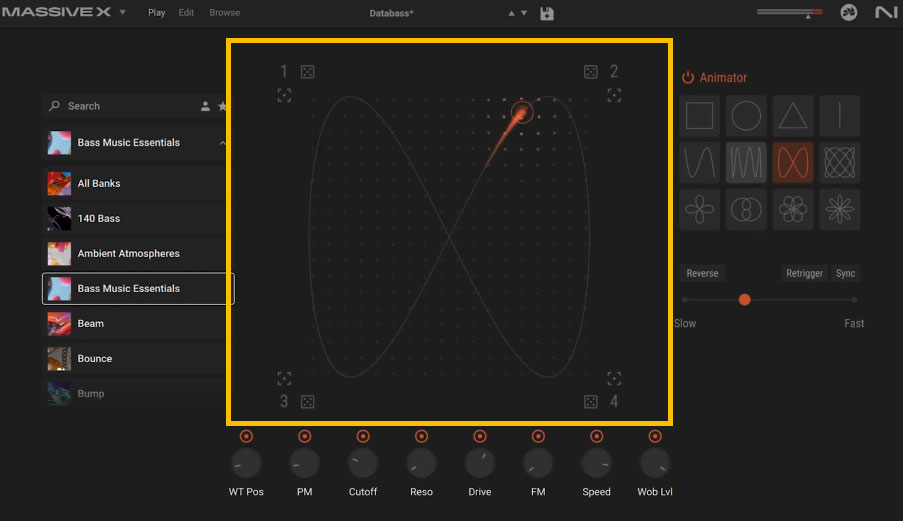Toggle Reverse animation direction

click(x=702, y=273)
